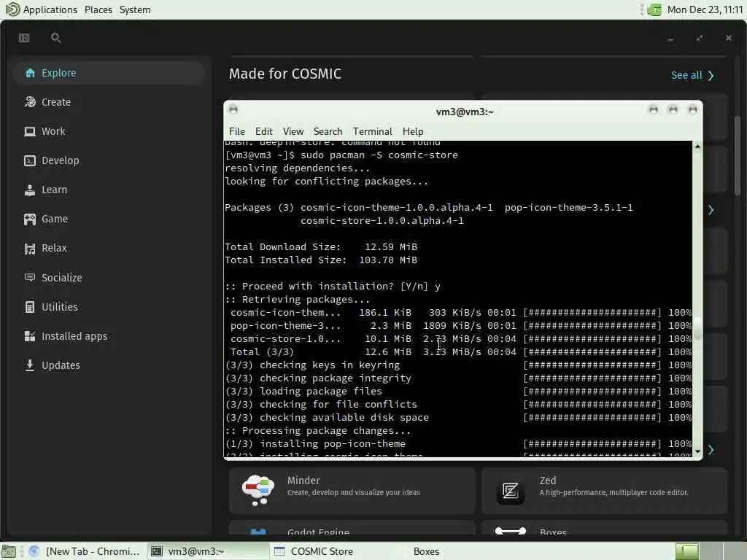Click See all for Made for COSMIC

[692, 75]
